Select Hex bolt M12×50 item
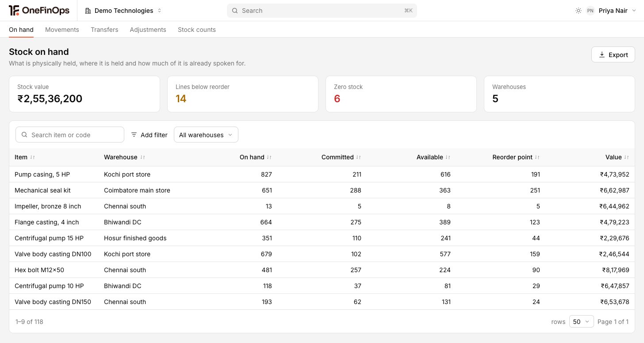Image resolution: width=644 pixels, height=343 pixels. pyautogui.click(x=39, y=270)
